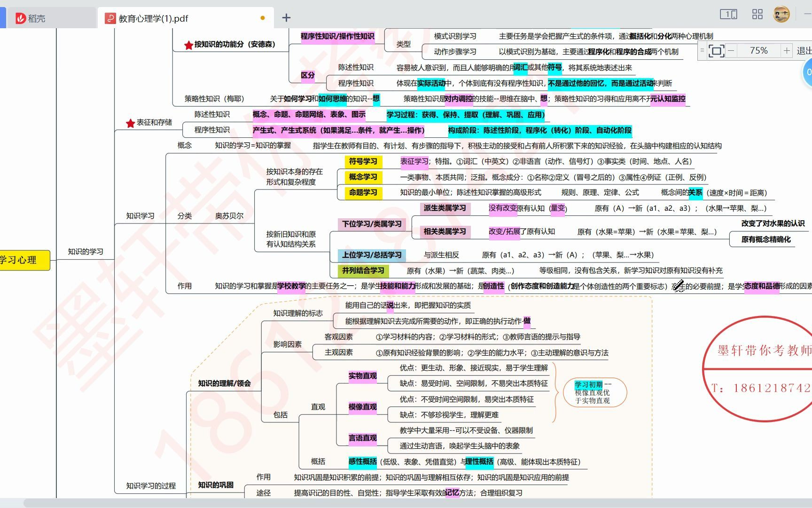Select the 知识的学习 node
The image size is (812, 508).
86,252
